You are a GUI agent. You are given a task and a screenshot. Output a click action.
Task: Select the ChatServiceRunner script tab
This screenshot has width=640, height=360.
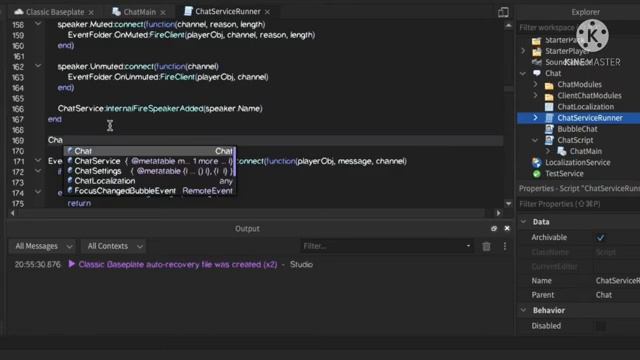pyautogui.click(x=227, y=11)
